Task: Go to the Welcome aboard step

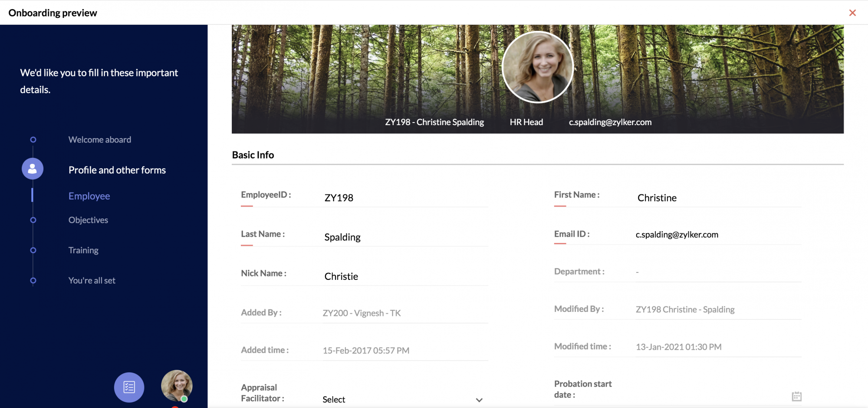Action: pyautogui.click(x=100, y=139)
